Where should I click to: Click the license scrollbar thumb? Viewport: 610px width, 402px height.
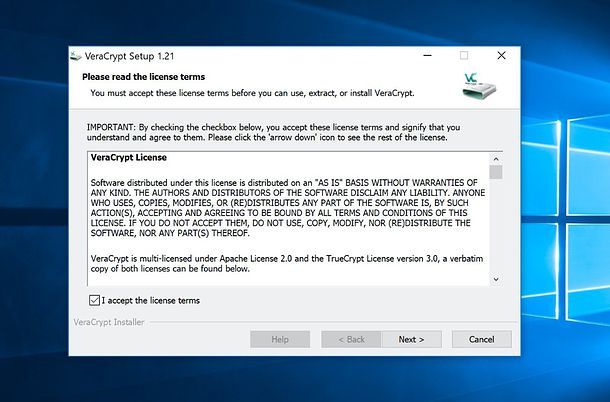(496, 172)
